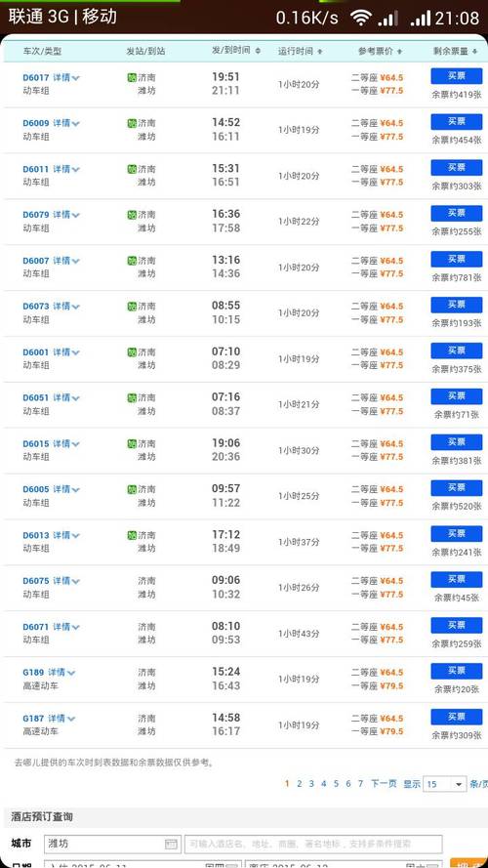Buy ticket for train G187
The height and width of the screenshot is (868, 488).
click(x=457, y=717)
